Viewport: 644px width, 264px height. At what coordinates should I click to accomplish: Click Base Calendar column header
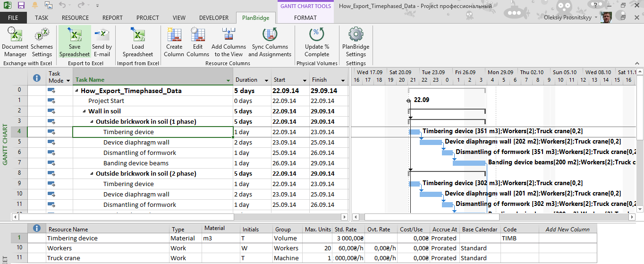[480, 229]
